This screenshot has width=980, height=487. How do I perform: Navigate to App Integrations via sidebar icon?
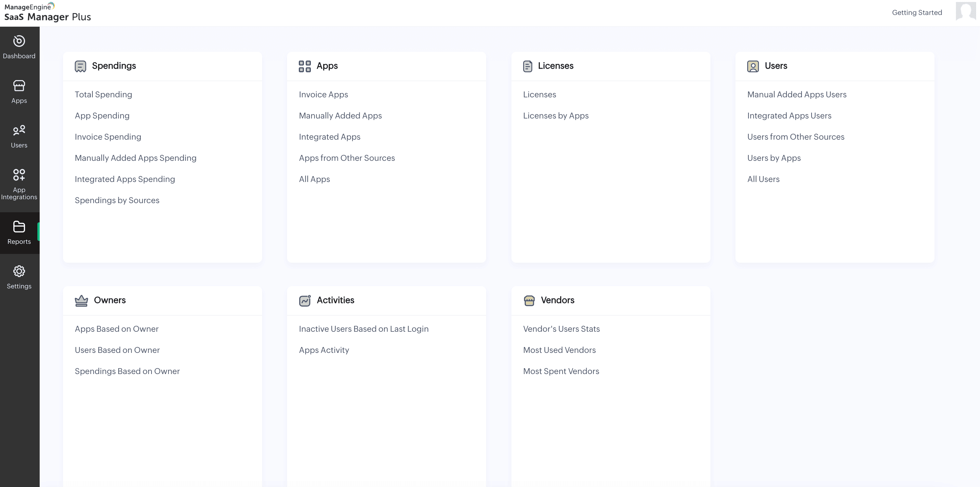coord(19,179)
